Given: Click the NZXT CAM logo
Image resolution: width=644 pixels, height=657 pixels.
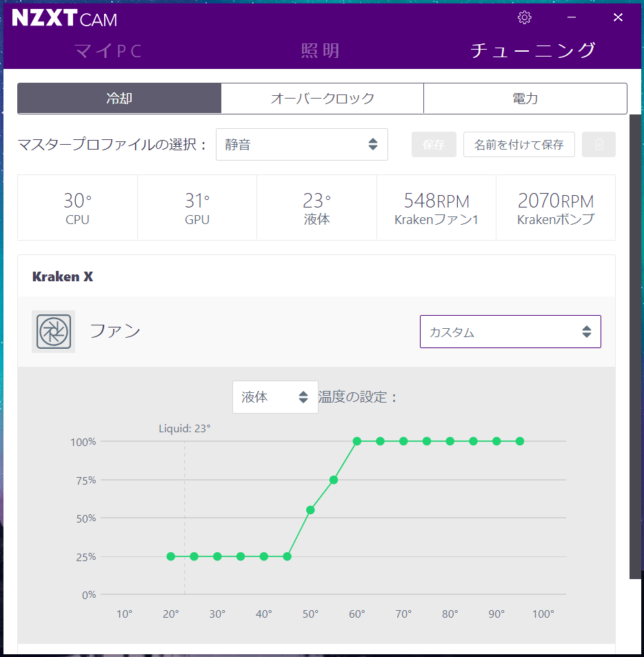Looking at the screenshot, I should [65, 19].
